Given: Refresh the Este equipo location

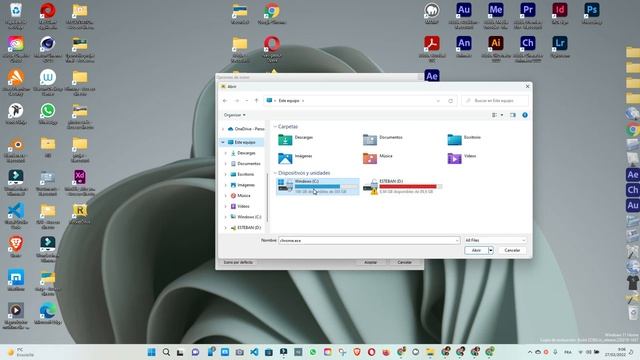Looking at the screenshot, I should tap(451, 100).
